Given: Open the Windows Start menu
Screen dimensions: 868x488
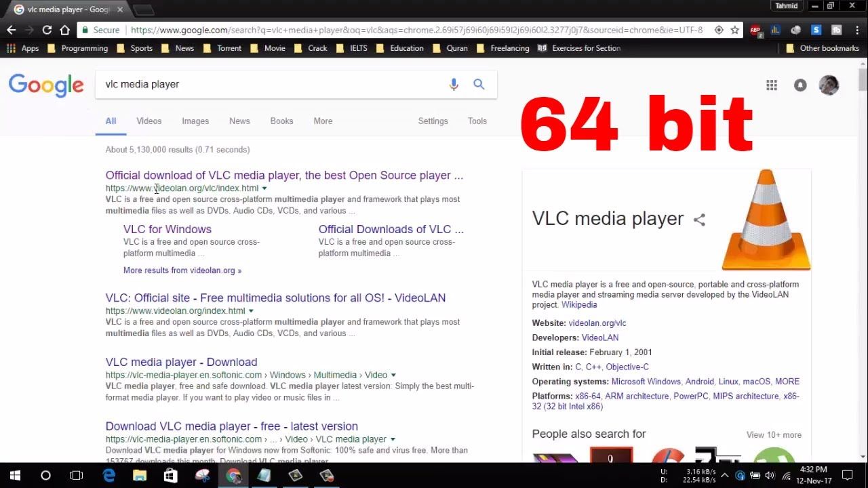Looking at the screenshot, I should [x=15, y=475].
